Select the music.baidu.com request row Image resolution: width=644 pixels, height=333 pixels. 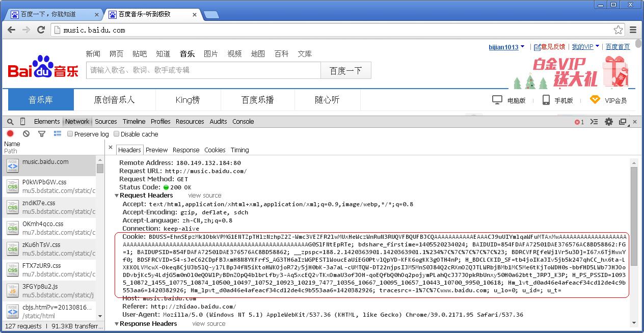click(49, 165)
